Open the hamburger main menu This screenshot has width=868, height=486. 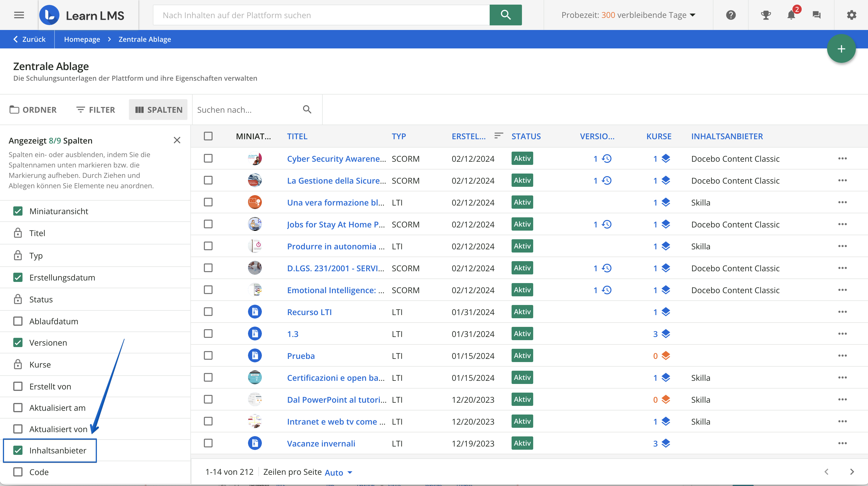pyautogui.click(x=19, y=15)
